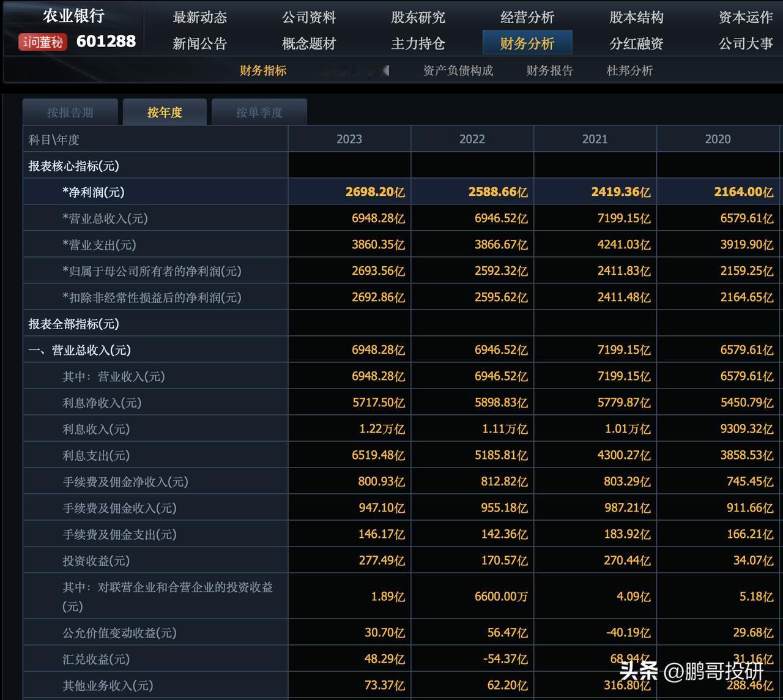Select the 一、营业总收入(元) row label

pos(80,350)
